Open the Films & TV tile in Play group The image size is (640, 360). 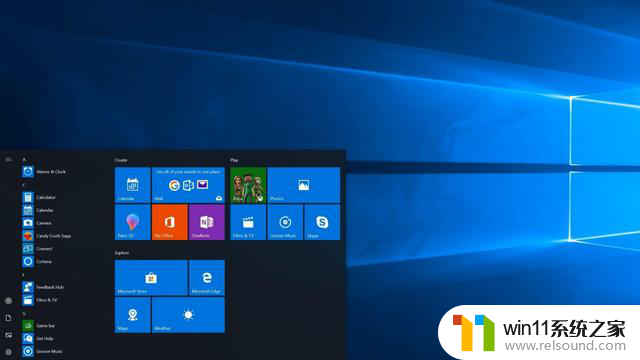click(x=248, y=222)
